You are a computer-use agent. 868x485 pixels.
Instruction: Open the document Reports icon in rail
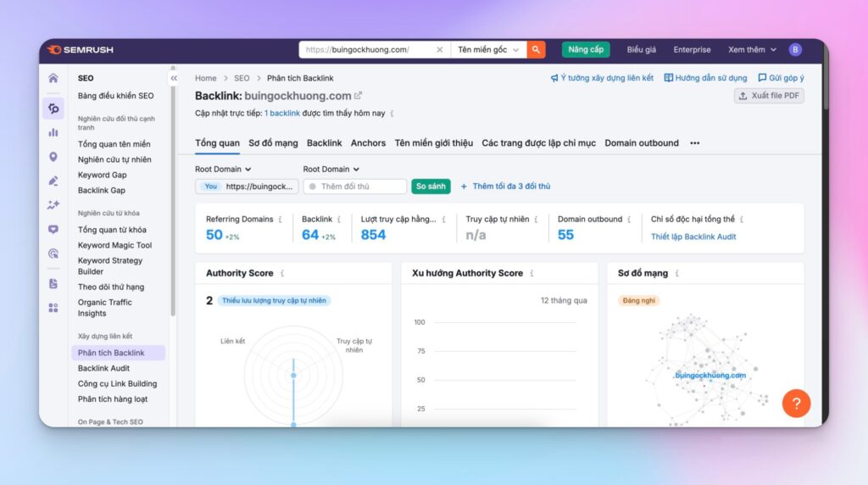pyautogui.click(x=53, y=283)
